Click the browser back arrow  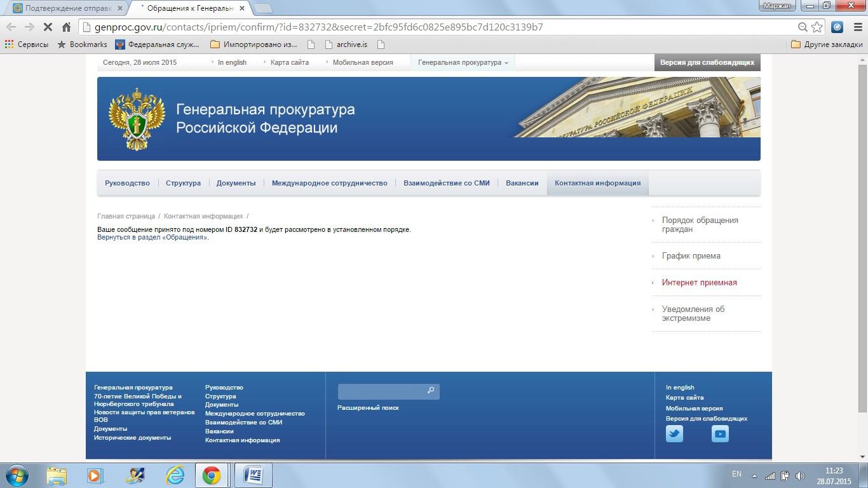11,27
